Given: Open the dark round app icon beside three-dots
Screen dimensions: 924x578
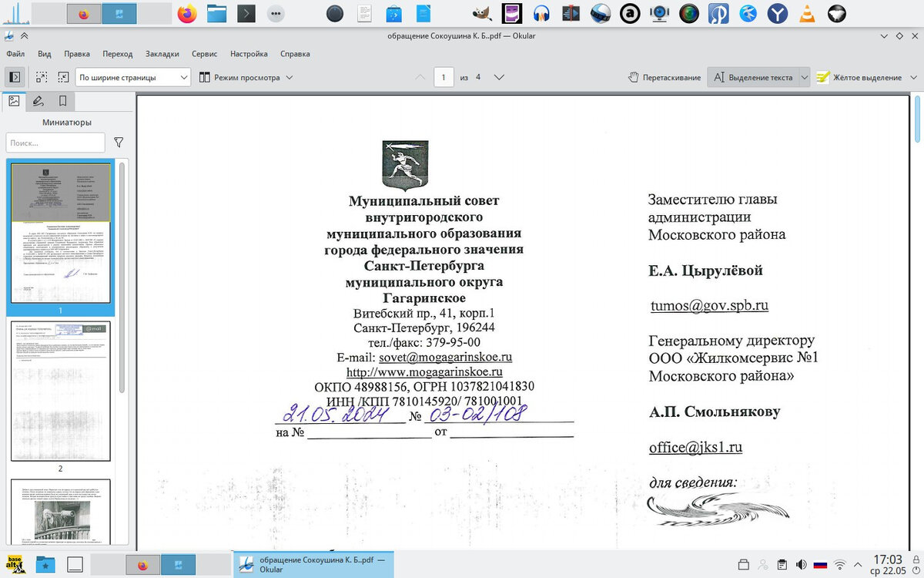Looking at the screenshot, I should pos(334,13).
